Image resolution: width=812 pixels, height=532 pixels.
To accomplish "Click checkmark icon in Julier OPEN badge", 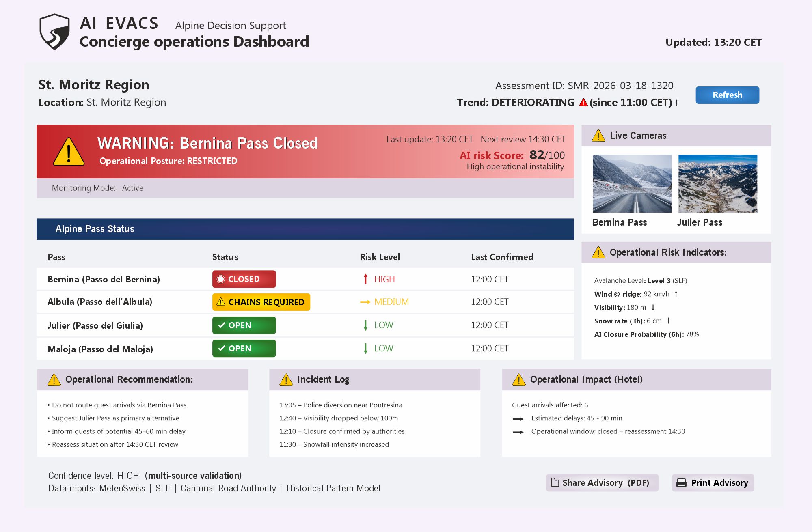I will (222, 325).
